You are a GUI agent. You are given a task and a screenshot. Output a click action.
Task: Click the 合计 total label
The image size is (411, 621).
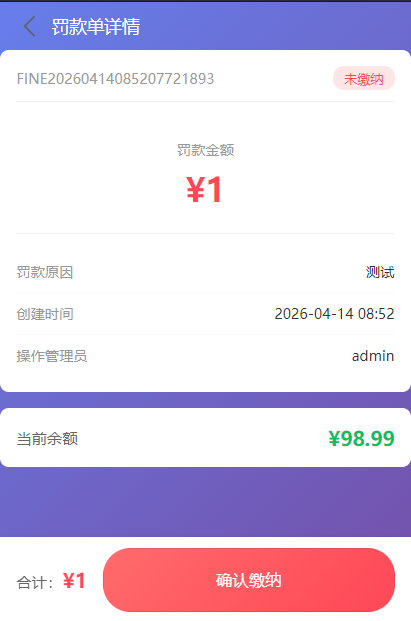(35, 582)
